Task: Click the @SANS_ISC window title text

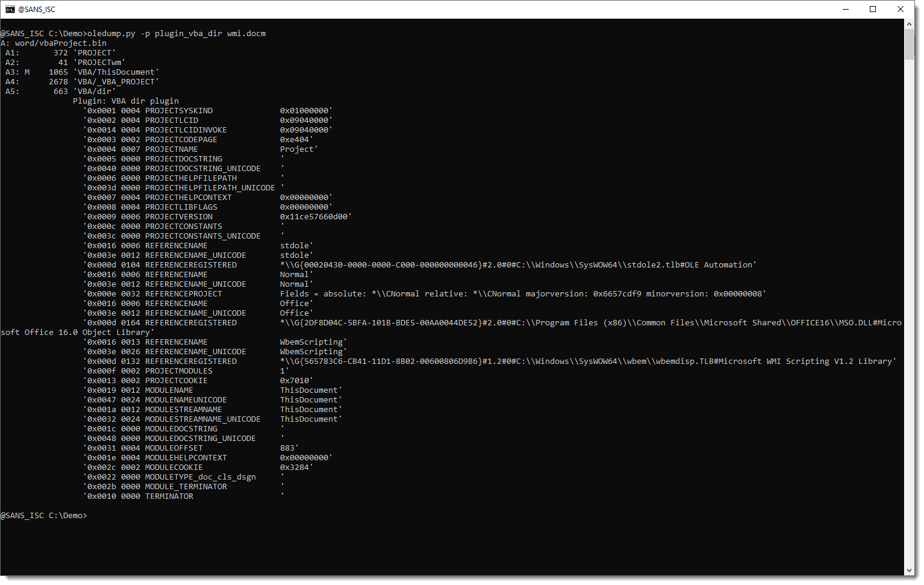Action: click(x=37, y=10)
